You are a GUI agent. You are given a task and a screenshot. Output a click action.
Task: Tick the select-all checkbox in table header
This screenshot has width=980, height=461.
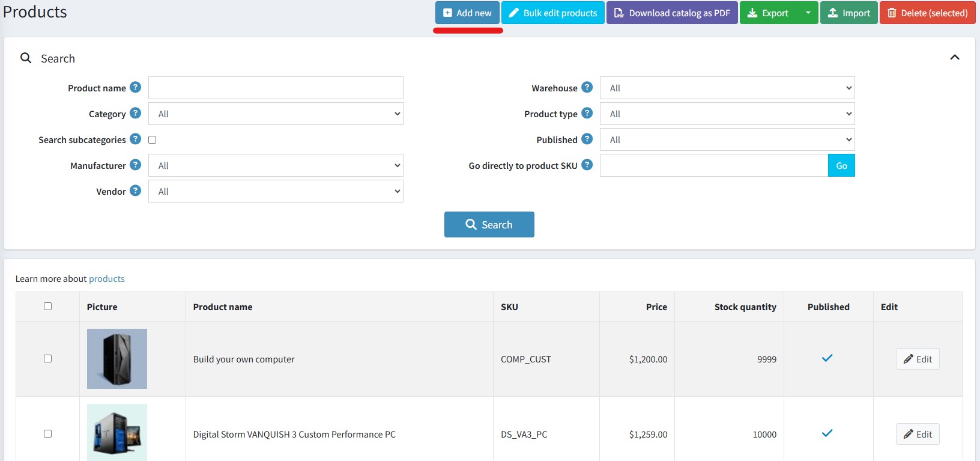click(x=48, y=307)
